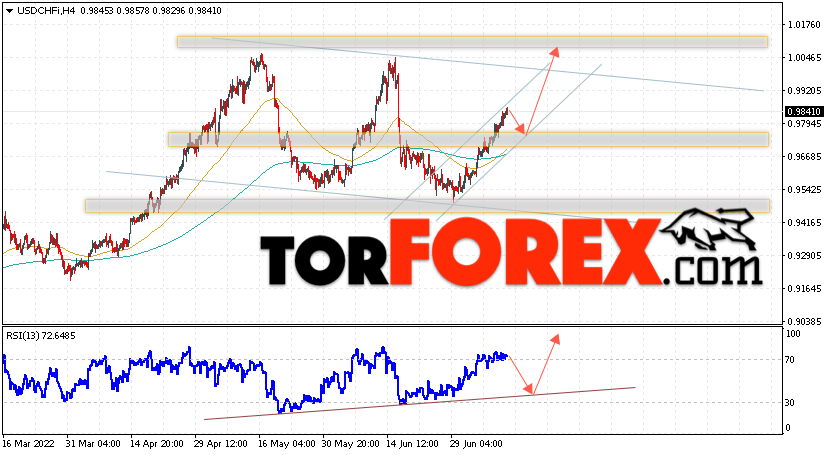This screenshot has height=455, width=828.
Task: Select the 0.96685 price scale value
Action: point(804,156)
